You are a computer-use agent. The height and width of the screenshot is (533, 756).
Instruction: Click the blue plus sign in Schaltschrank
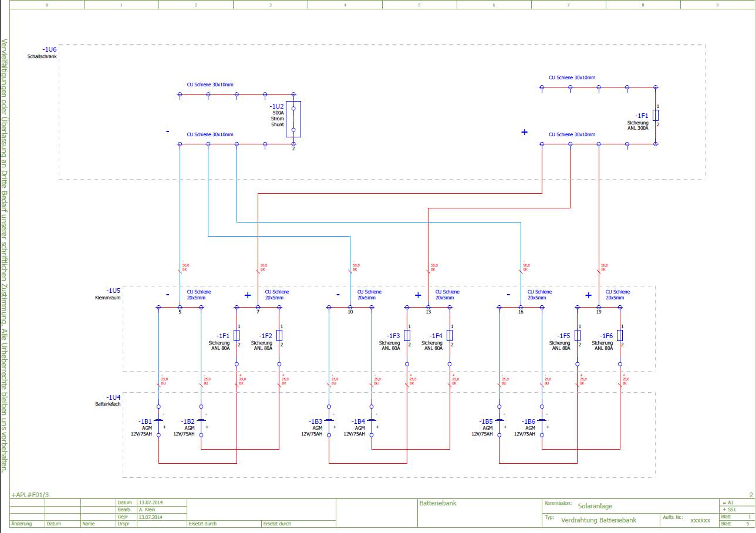point(525,132)
